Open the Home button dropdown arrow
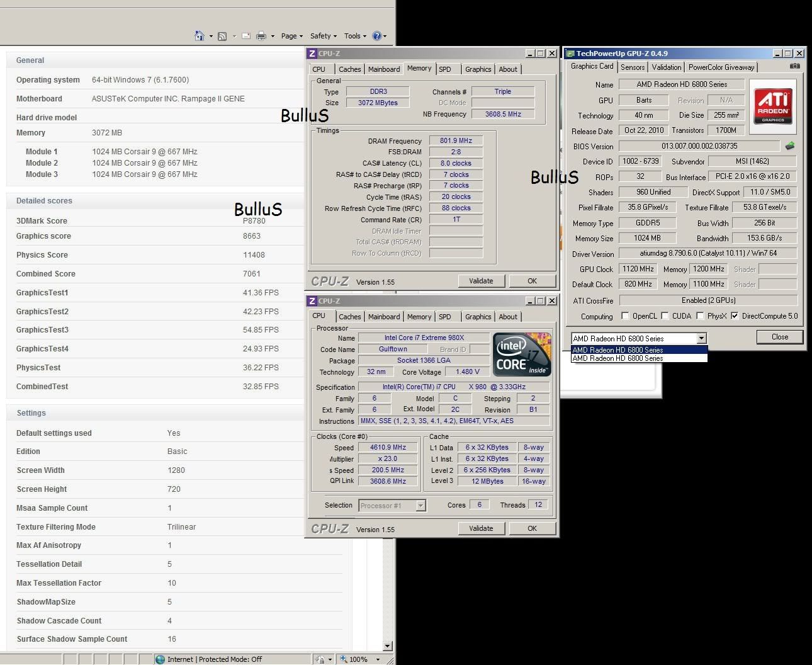The width and height of the screenshot is (812, 665). pos(211,37)
